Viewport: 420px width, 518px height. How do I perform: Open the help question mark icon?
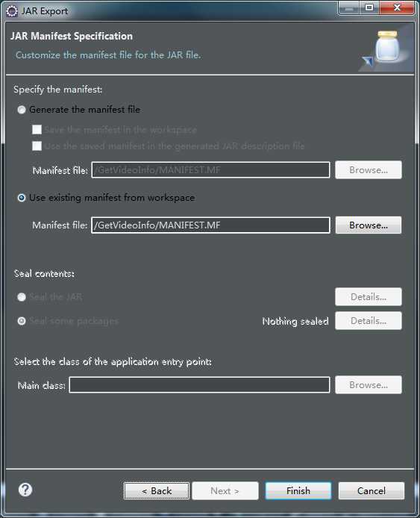pyautogui.click(x=25, y=490)
